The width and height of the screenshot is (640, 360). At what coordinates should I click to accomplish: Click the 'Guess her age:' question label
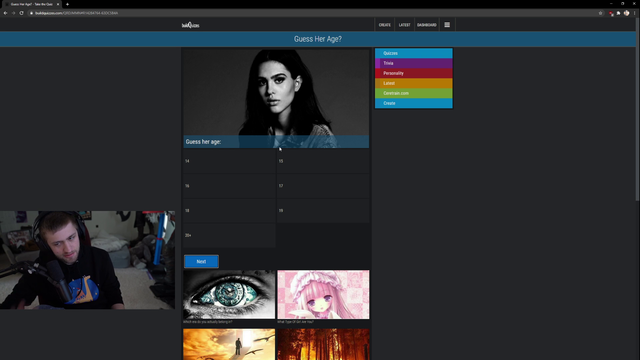click(203, 142)
